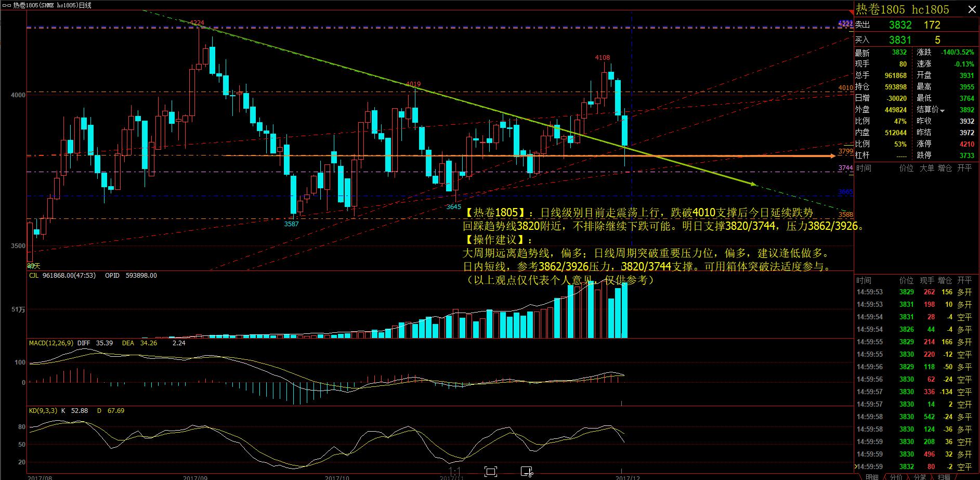Click the 日增 value -30020

pos(896,98)
